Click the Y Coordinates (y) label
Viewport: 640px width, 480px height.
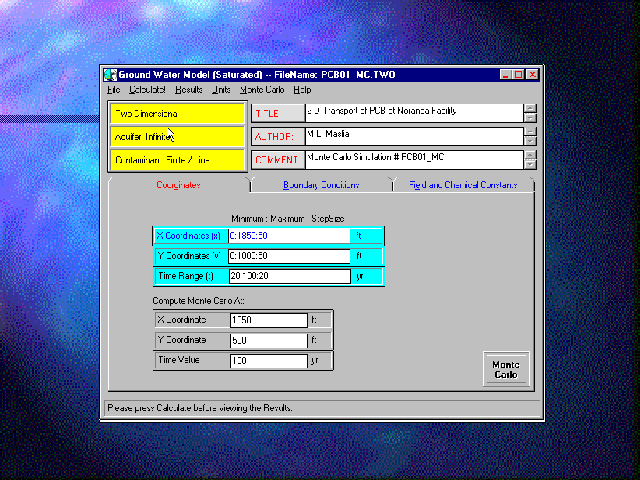point(190,256)
